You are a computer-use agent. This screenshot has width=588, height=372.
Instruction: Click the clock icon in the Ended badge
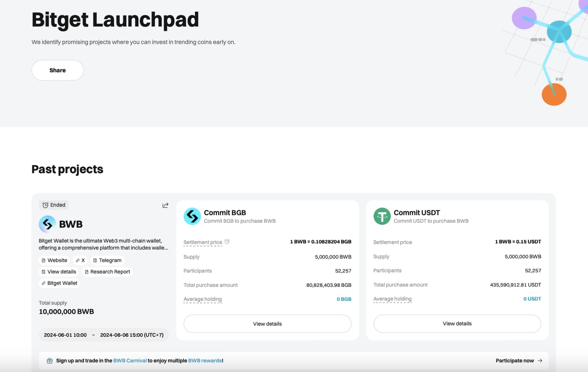coord(45,205)
